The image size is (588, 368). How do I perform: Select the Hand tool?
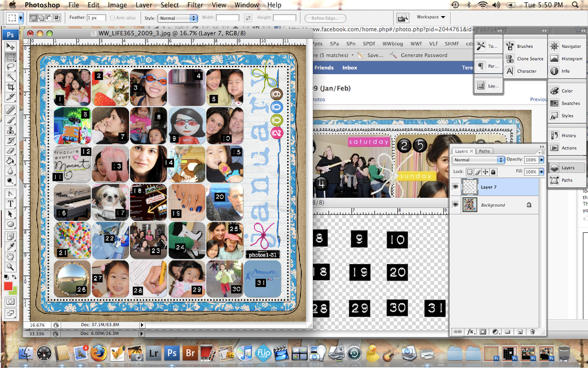10,257
